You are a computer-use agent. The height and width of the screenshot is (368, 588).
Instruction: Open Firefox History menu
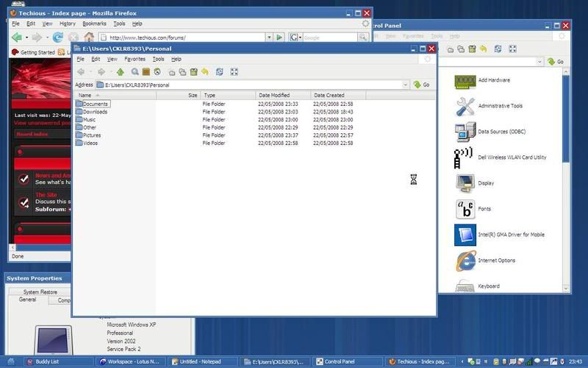click(x=68, y=24)
